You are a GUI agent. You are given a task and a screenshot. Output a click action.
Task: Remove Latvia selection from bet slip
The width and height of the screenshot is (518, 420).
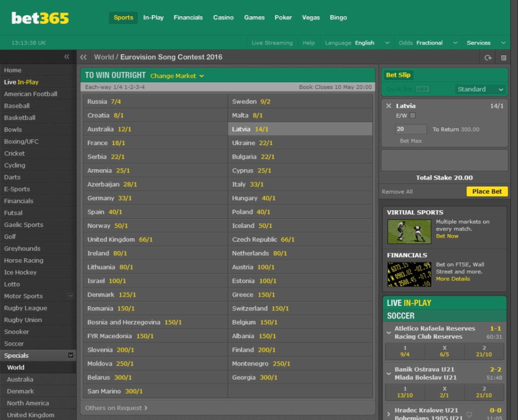[x=388, y=106]
